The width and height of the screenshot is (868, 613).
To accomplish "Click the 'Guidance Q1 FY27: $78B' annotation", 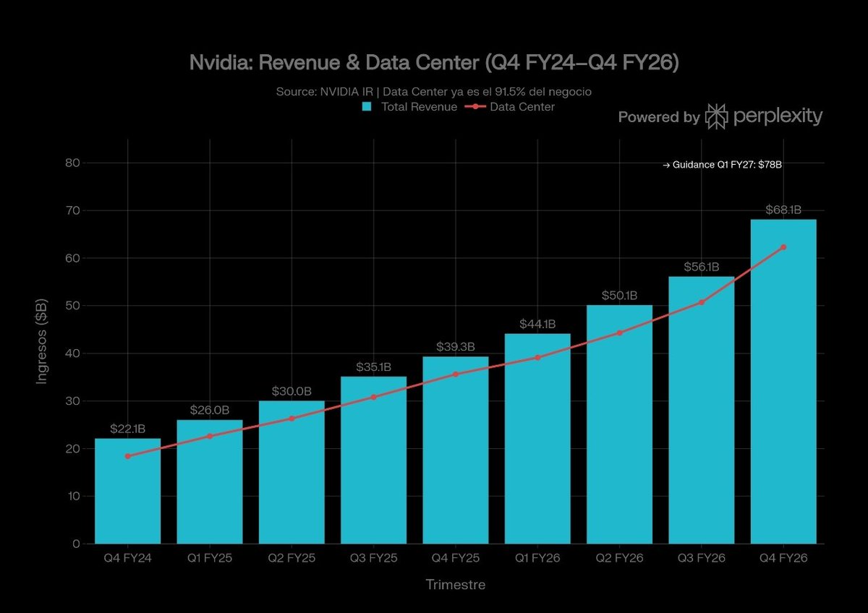I will [x=722, y=165].
